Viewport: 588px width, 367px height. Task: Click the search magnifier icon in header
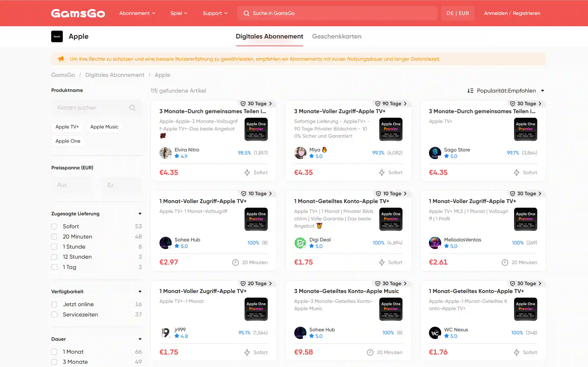tap(246, 13)
